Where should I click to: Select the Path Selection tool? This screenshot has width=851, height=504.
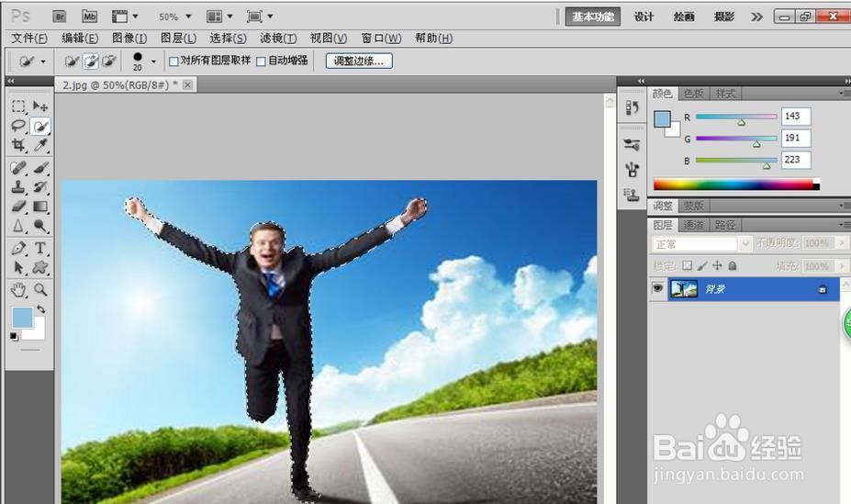18,267
